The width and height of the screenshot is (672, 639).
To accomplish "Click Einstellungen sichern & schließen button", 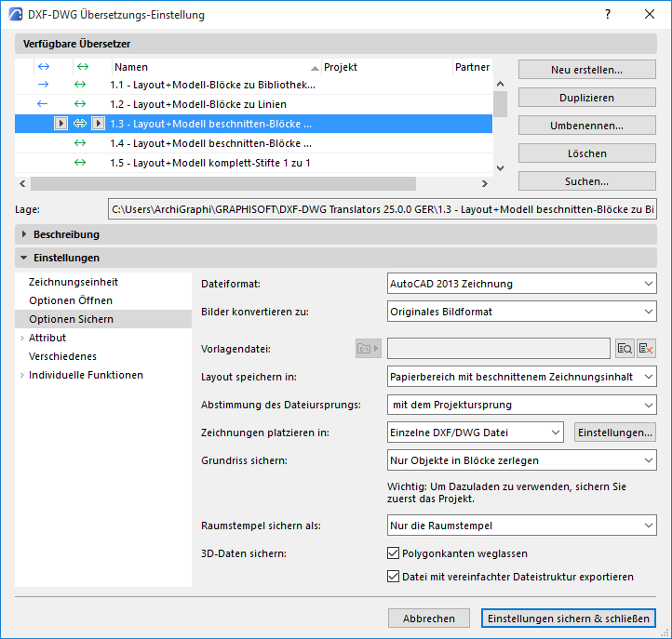I will (569, 619).
